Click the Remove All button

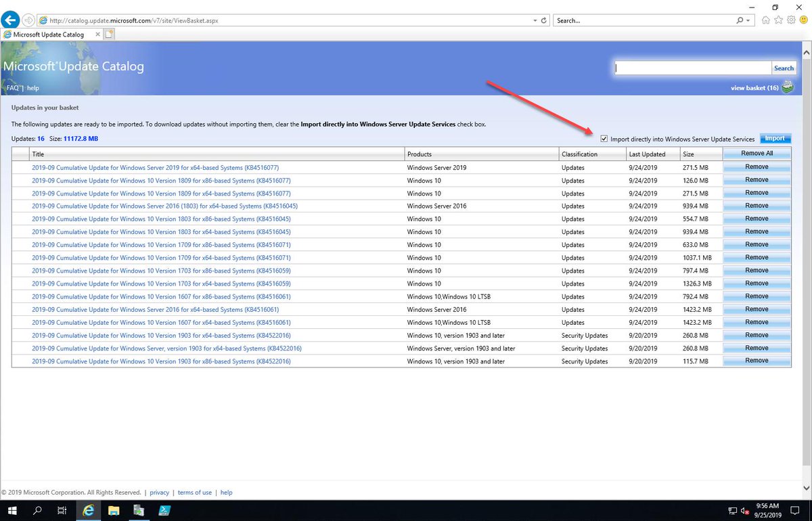757,154
